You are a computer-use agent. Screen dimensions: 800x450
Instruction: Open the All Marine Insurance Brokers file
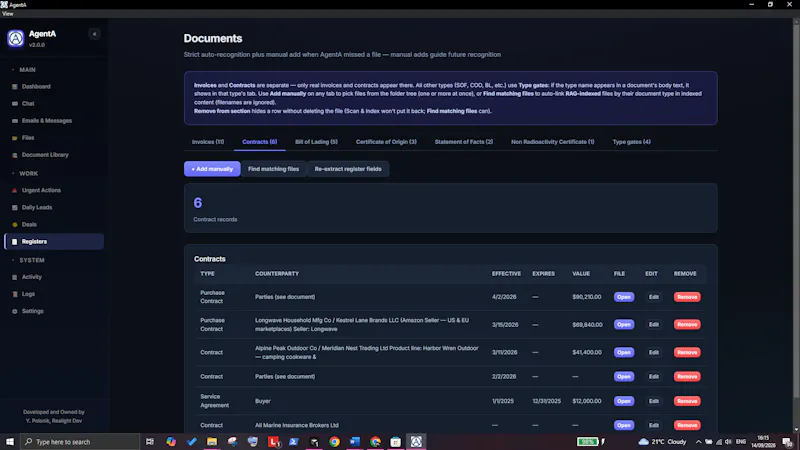pyautogui.click(x=623, y=425)
